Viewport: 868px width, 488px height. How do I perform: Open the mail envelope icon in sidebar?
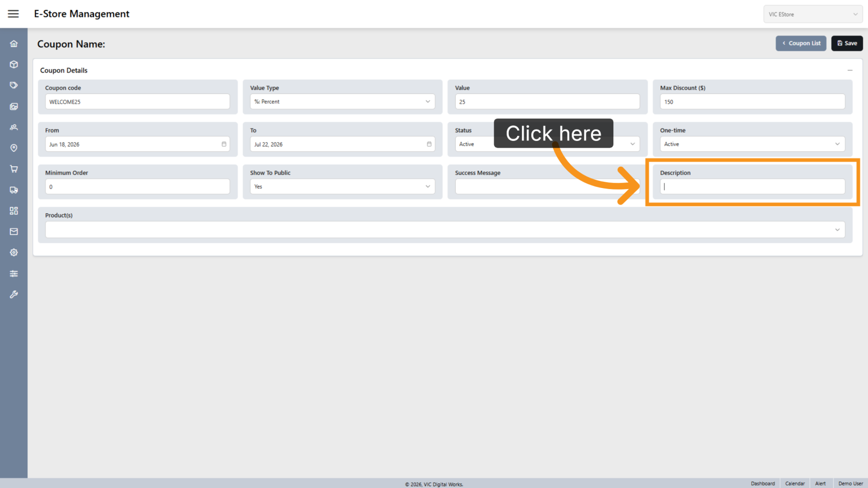pos(14,232)
